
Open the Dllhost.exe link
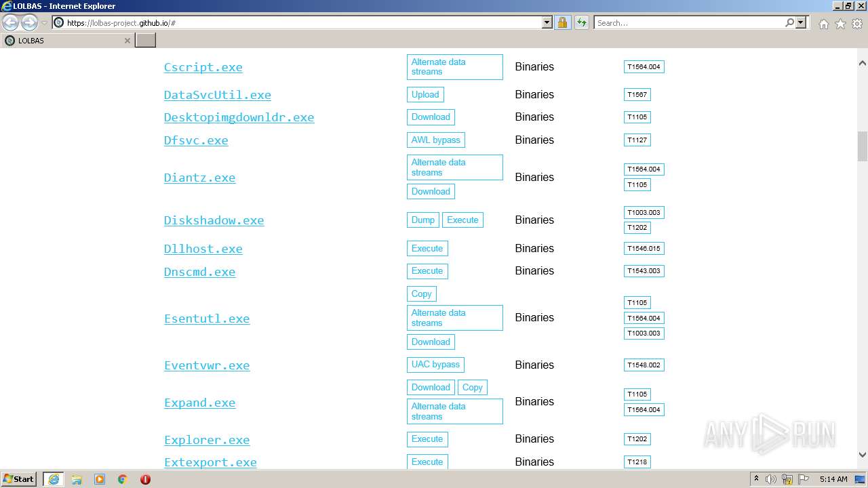pos(203,249)
